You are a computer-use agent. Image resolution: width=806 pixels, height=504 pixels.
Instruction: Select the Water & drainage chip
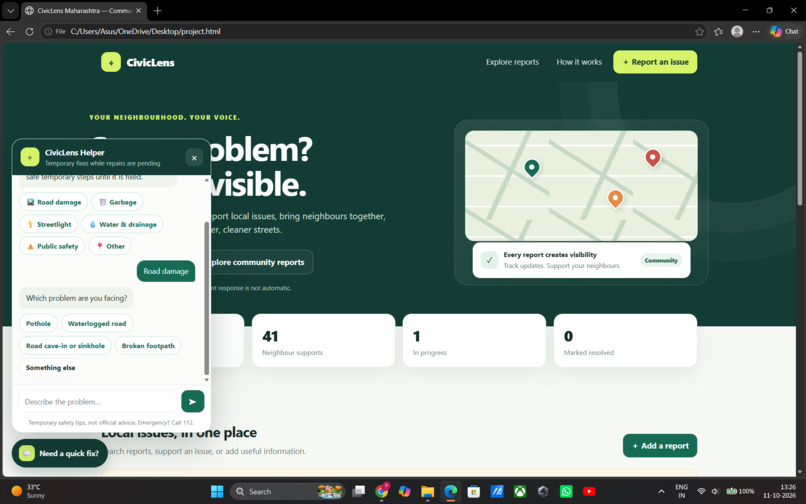click(x=122, y=224)
